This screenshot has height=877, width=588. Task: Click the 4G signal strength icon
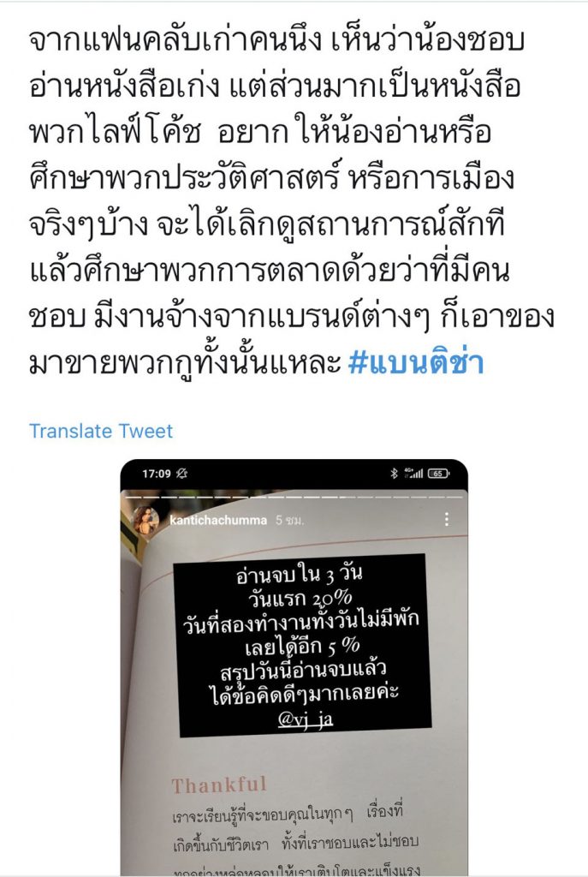point(413,474)
